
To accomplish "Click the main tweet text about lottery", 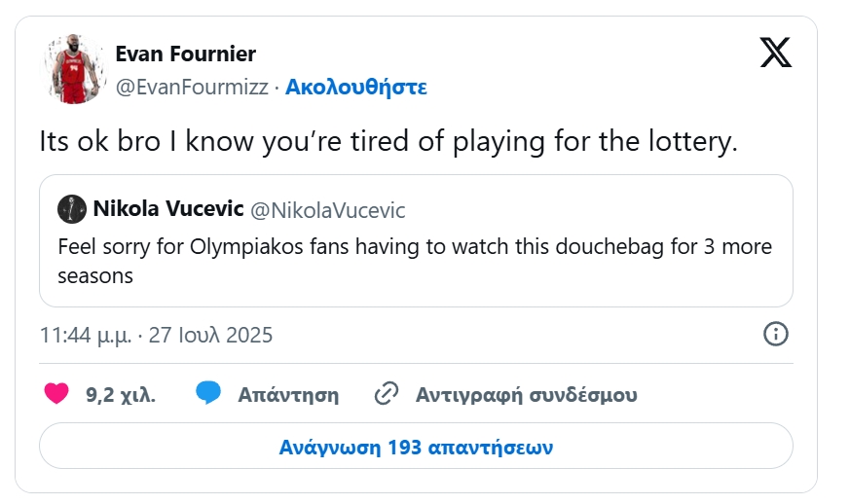I will [x=388, y=141].
